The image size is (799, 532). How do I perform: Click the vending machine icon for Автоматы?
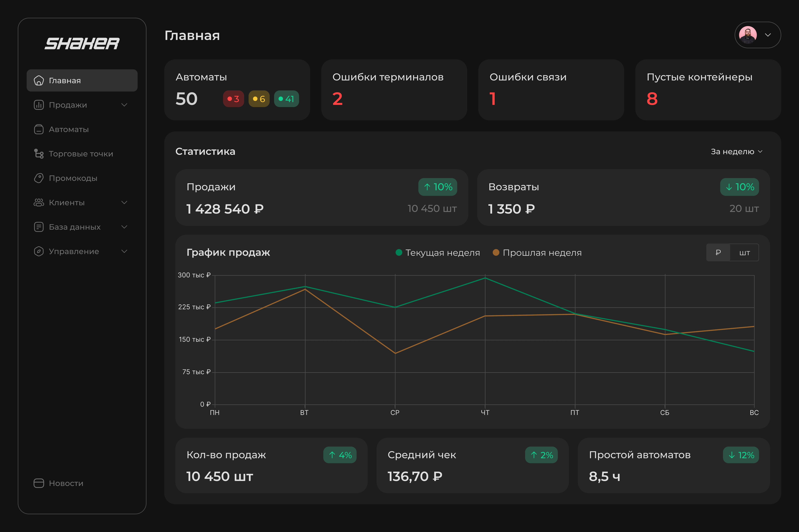(39, 129)
